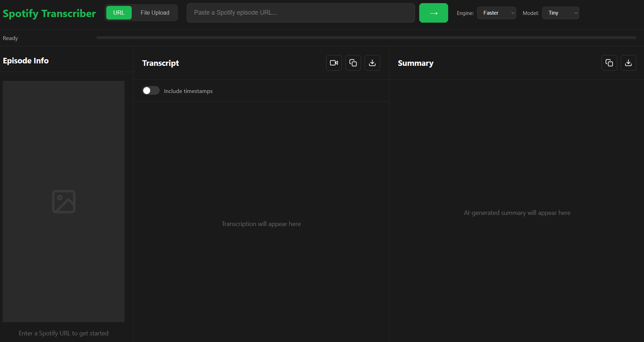This screenshot has width=644, height=342.
Task: Click the green arrow submit icon
Action: (433, 13)
